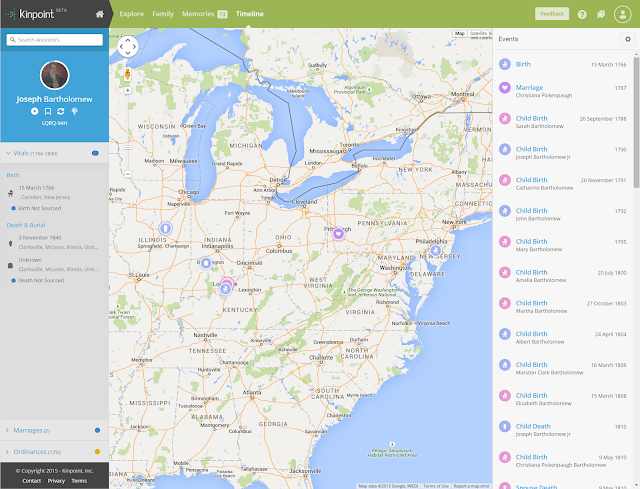Click the Amelia Bartholomew child birth icon
The height and width of the screenshot is (489, 640).
tap(505, 272)
